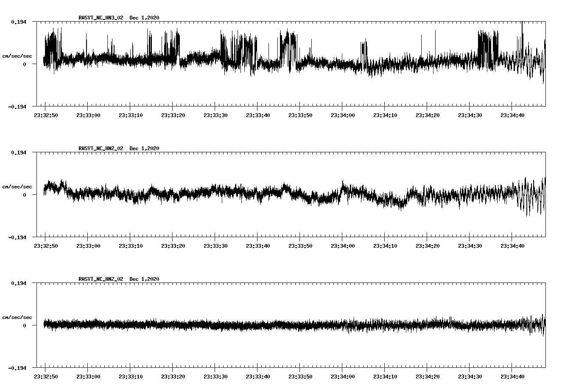Click the 23:32:50 time label under top trace
Image resolution: width=576 pixels, height=392 pixels.
[47, 114]
